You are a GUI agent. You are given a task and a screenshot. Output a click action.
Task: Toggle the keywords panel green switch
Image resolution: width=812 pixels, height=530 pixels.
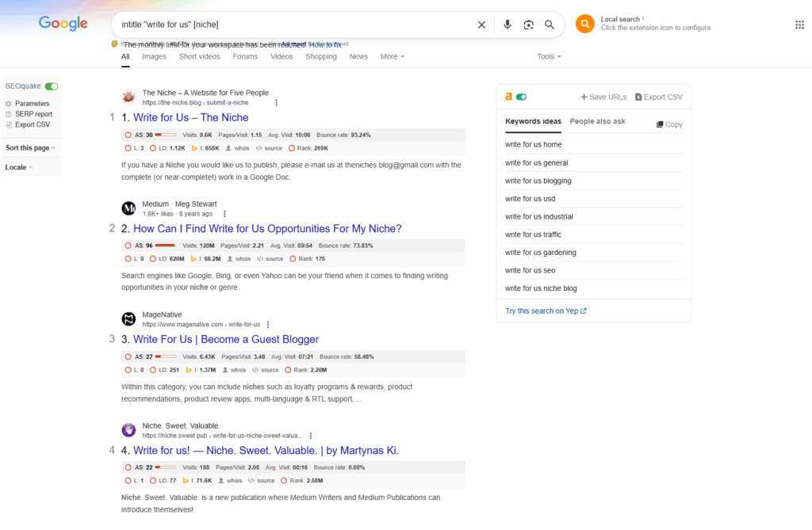[522, 97]
